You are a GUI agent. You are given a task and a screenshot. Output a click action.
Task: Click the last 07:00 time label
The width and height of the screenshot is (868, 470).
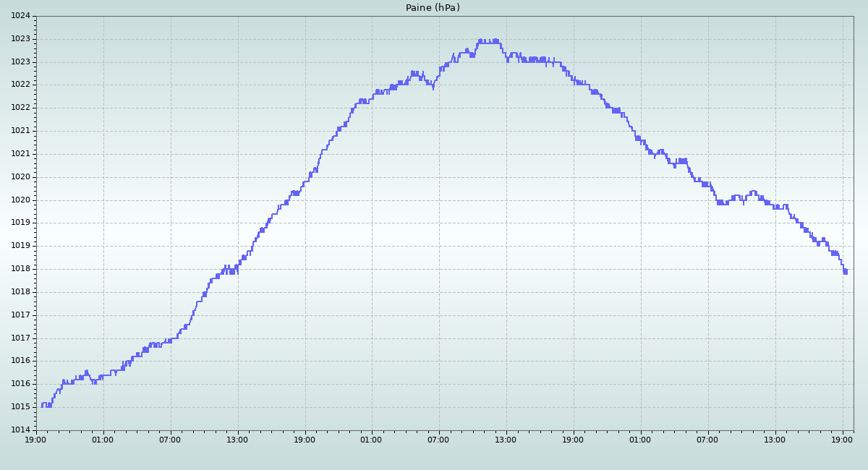coord(708,439)
